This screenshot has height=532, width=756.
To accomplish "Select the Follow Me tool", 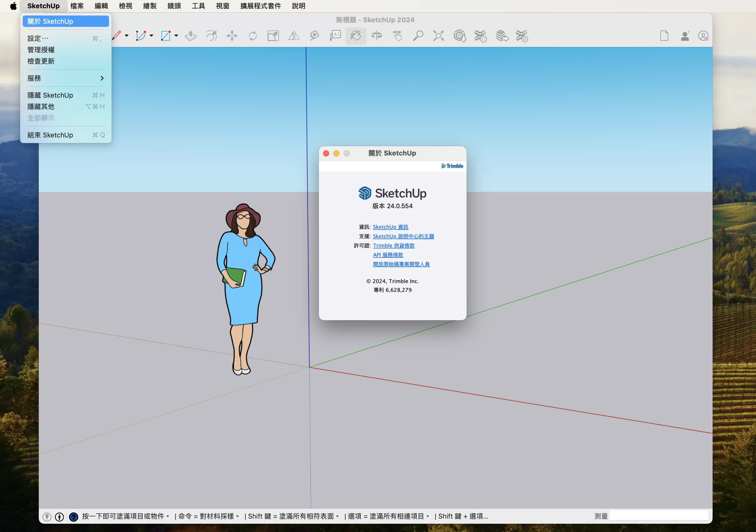I will 211,35.
